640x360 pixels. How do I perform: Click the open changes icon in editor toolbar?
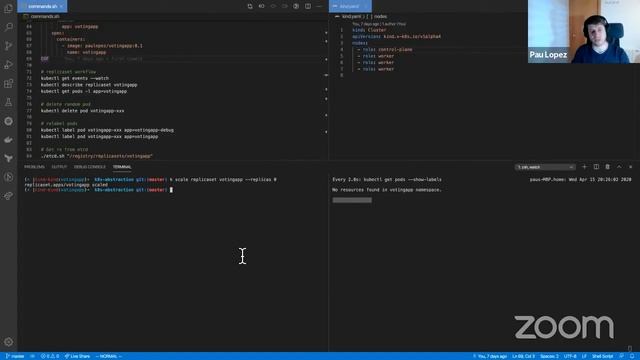pyautogui.click(x=250, y=6)
